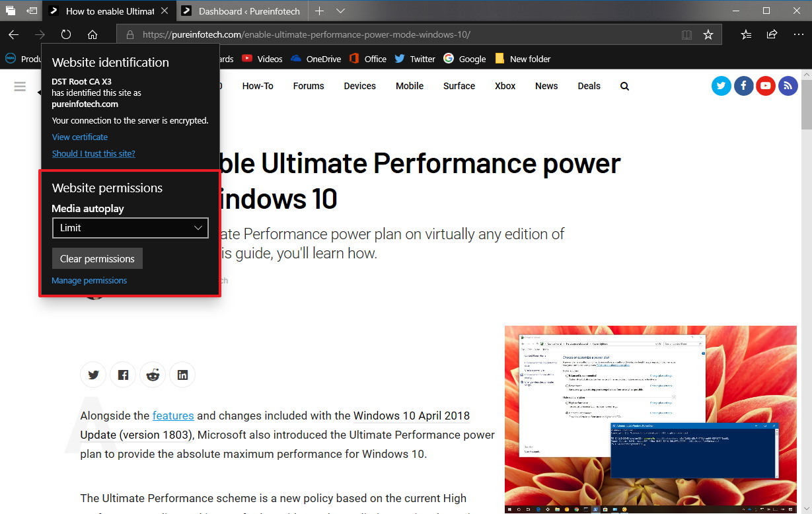
Task: Open Twitter favorite
Action: pos(415,59)
